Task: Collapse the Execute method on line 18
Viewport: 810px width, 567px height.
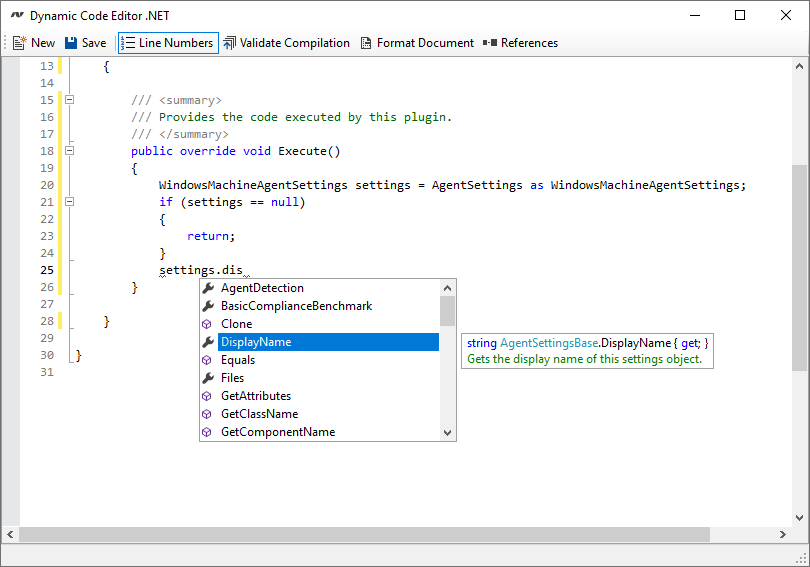Action: [x=70, y=151]
